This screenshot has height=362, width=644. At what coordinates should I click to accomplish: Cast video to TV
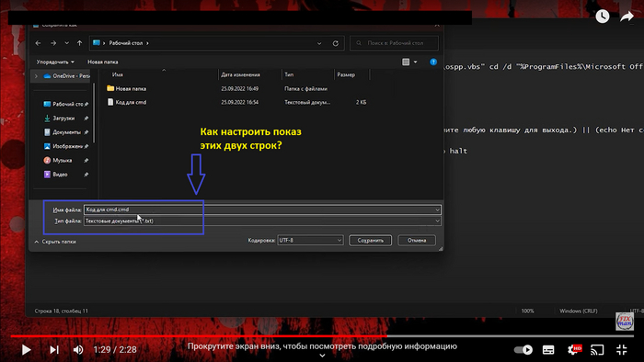click(x=597, y=350)
